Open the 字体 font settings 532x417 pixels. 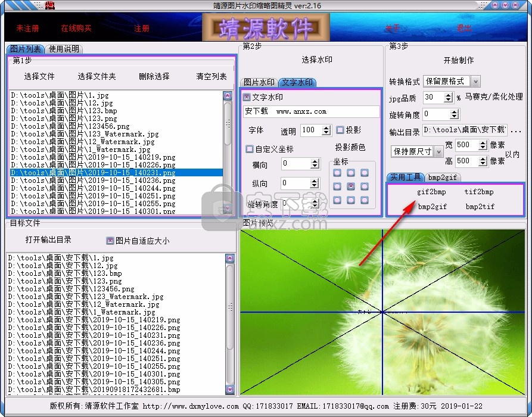point(256,130)
